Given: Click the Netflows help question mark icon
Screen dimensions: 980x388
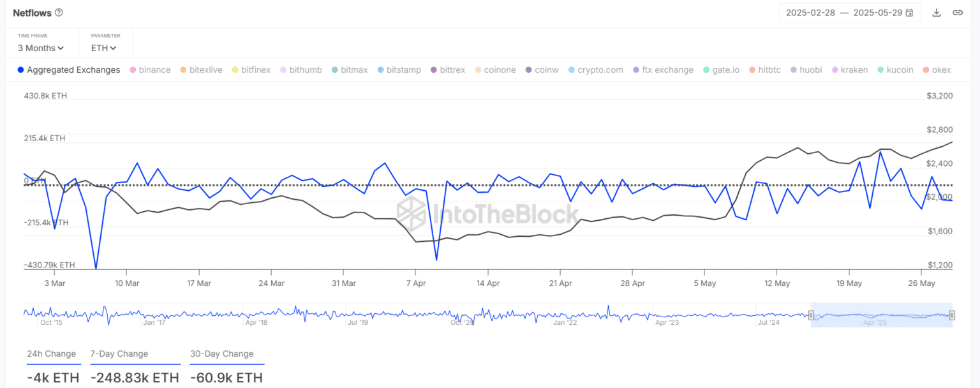Looking at the screenshot, I should pos(59,13).
